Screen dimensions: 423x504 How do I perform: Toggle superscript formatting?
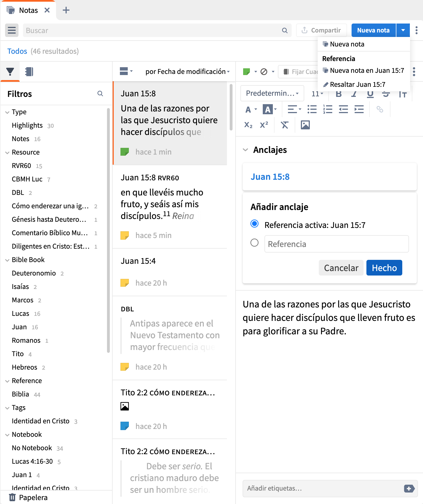coord(264,125)
